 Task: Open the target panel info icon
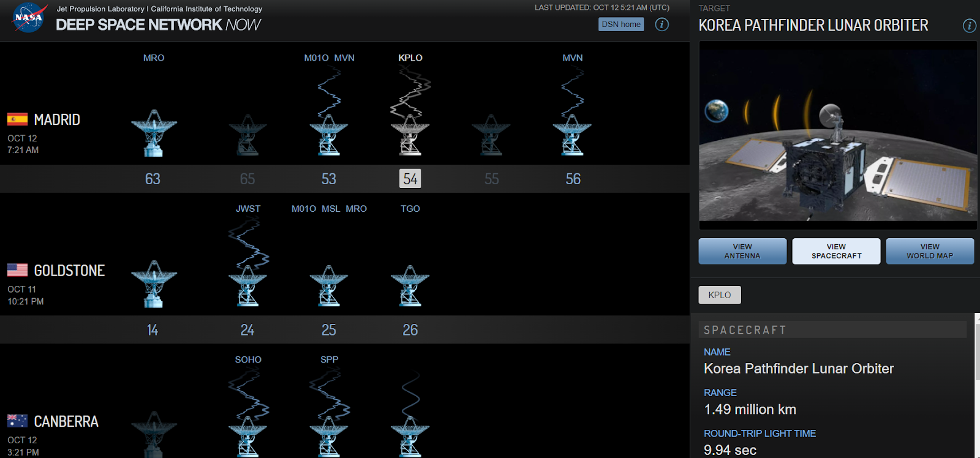click(969, 26)
